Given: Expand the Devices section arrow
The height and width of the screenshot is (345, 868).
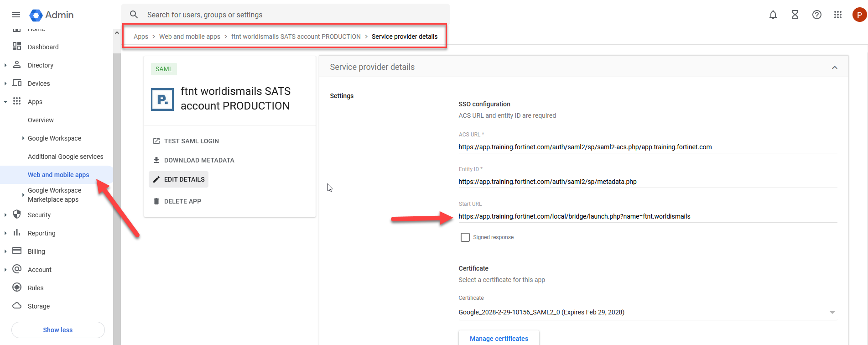Looking at the screenshot, I should (x=5, y=84).
